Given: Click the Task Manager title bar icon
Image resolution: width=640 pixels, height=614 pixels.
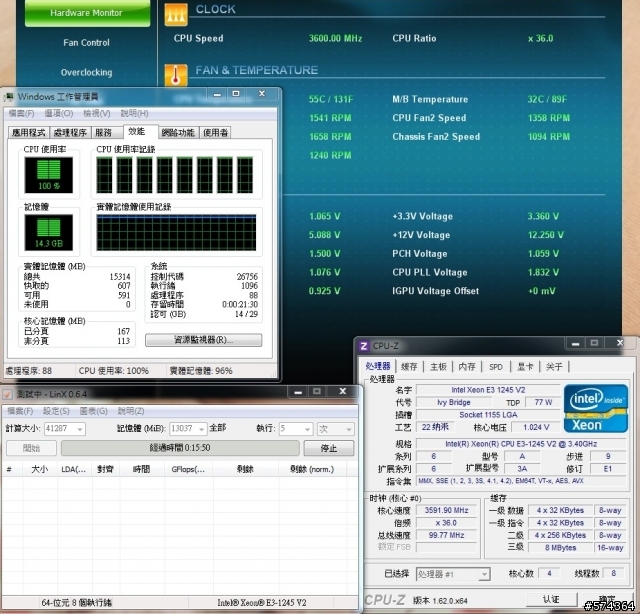Looking at the screenshot, I should [x=8, y=97].
